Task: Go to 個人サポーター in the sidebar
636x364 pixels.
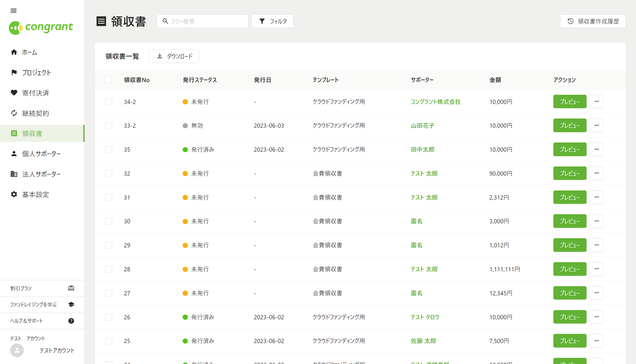Action: pos(41,154)
